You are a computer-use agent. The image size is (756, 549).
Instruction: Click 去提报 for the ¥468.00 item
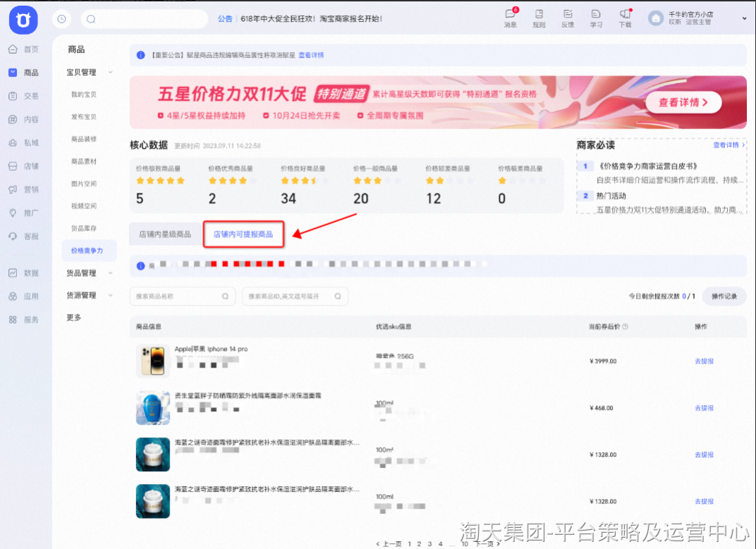[704, 408]
